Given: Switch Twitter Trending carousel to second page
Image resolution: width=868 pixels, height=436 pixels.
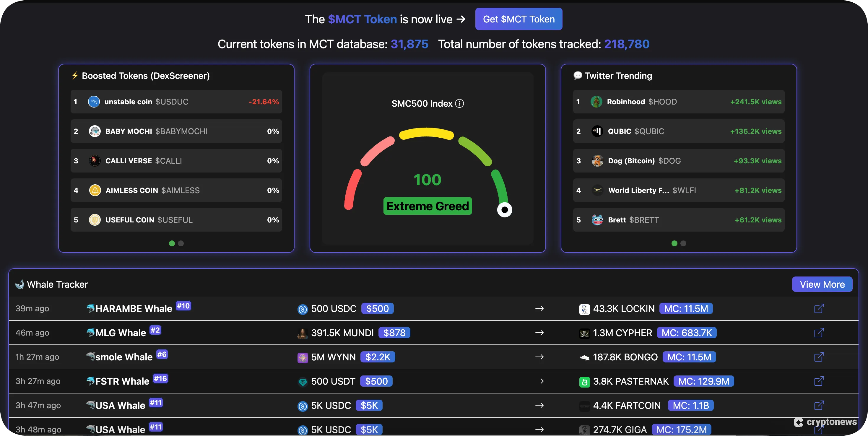Looking at the screenshot, I should click(683, 243).
